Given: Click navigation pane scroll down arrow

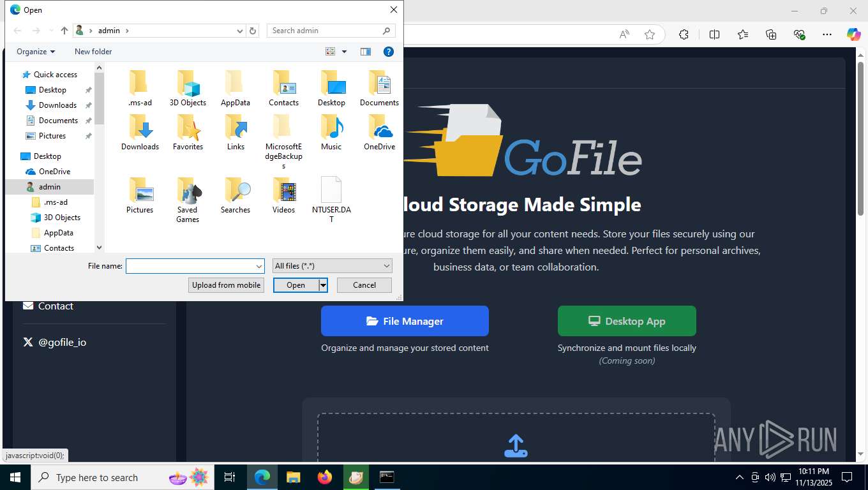Looking at the screenshot, I should 99,248.
